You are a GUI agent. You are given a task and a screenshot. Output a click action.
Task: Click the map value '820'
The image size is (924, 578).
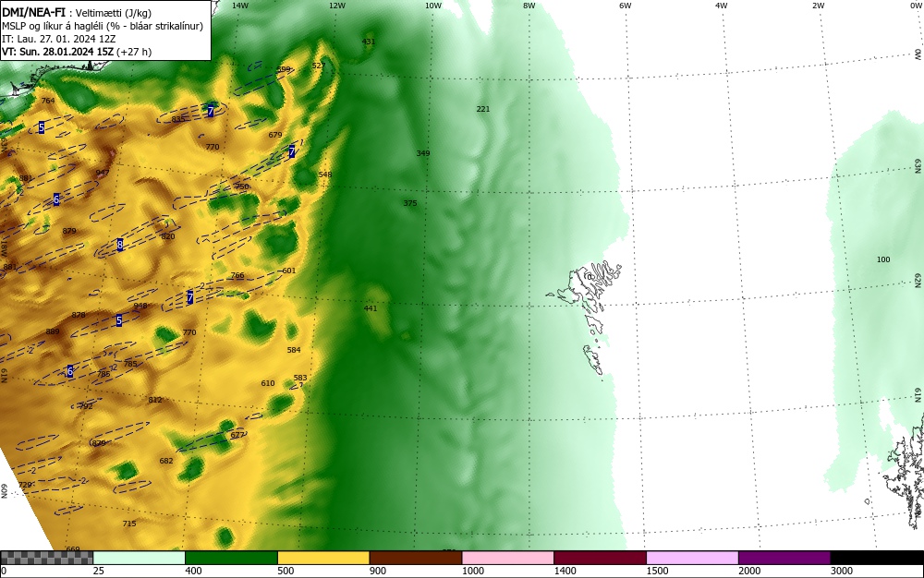tap(168, 236)
